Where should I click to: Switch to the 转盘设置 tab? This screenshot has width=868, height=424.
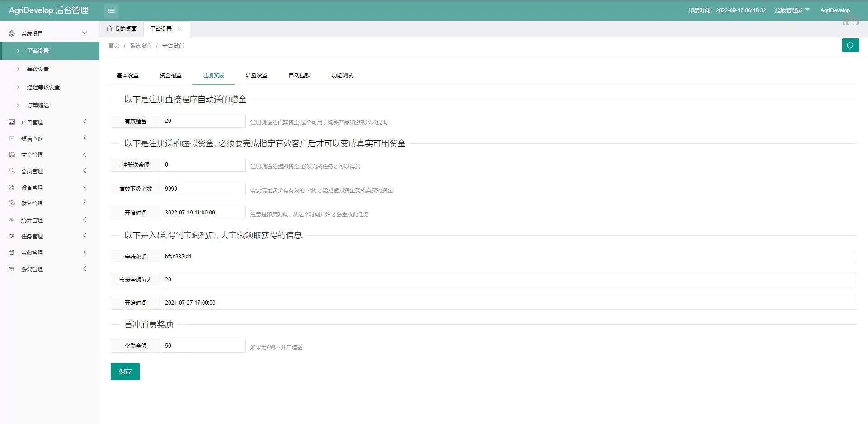point(256,76)
